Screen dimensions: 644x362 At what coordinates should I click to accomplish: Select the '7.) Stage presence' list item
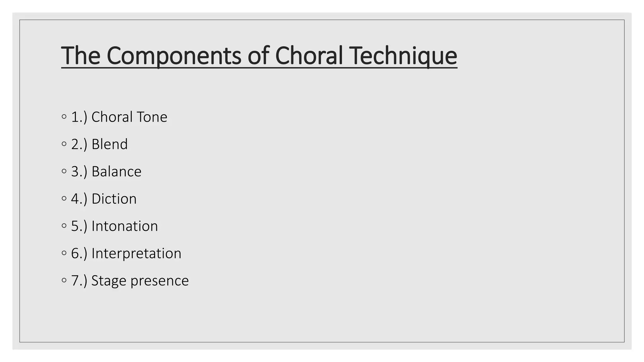click(130, 281)
